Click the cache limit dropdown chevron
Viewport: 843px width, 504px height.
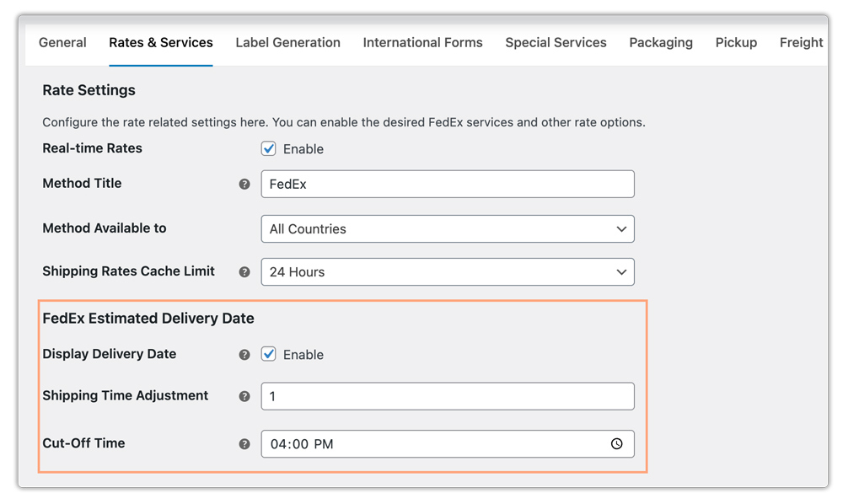pyautogui.click(x=622, y=271)
